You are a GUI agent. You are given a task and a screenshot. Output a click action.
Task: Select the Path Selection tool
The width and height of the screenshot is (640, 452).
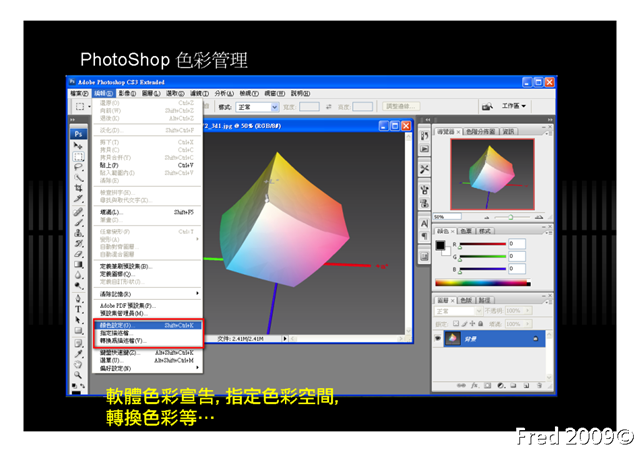pyautogui.click(x=78, y=320)
